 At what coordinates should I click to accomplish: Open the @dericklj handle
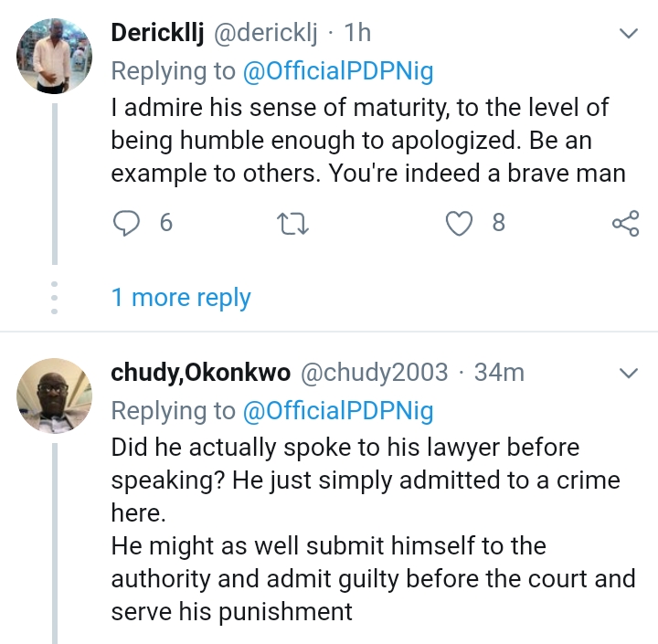[x=265, y=34]
